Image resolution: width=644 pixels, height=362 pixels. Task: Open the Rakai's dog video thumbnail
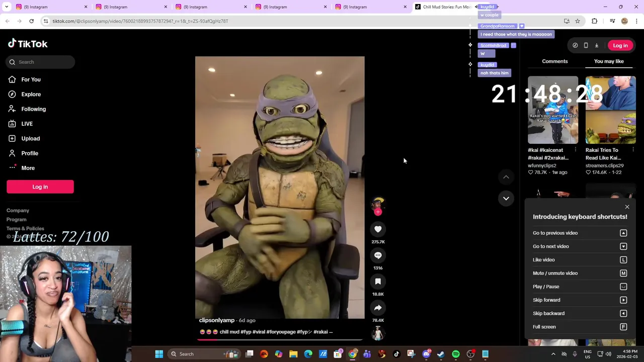pos(553,110)
